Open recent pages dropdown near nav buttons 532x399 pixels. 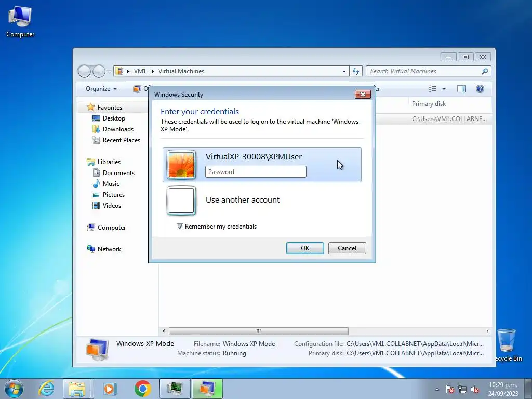(109, 72)
